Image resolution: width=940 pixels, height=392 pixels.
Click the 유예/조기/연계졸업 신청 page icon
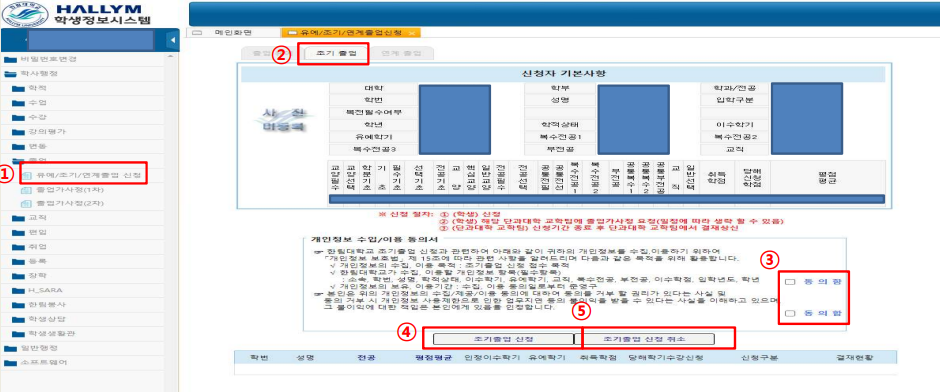tap(26, 176)
